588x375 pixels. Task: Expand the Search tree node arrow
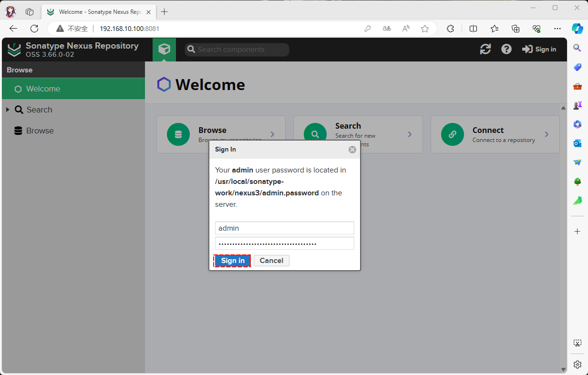8,110
